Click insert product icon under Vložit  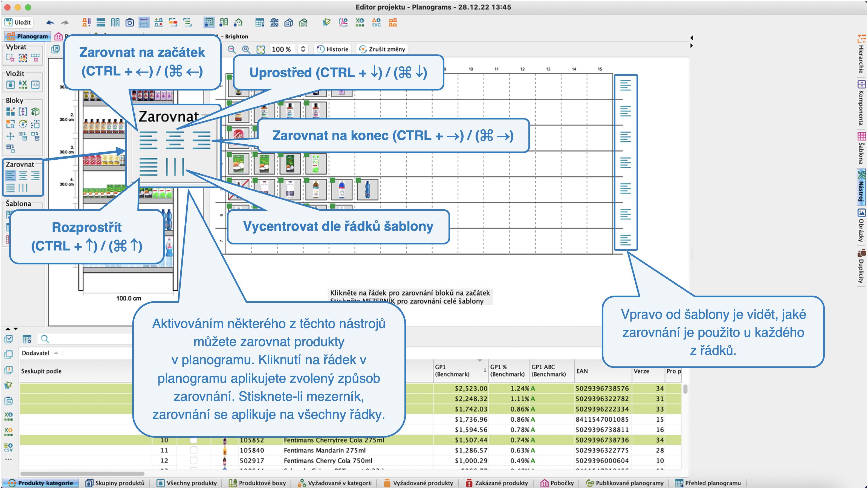click(x=10, y=84)
